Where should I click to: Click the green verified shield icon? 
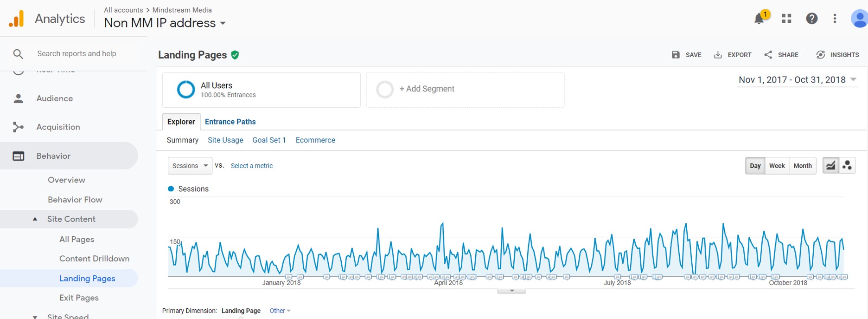[235, 55]
